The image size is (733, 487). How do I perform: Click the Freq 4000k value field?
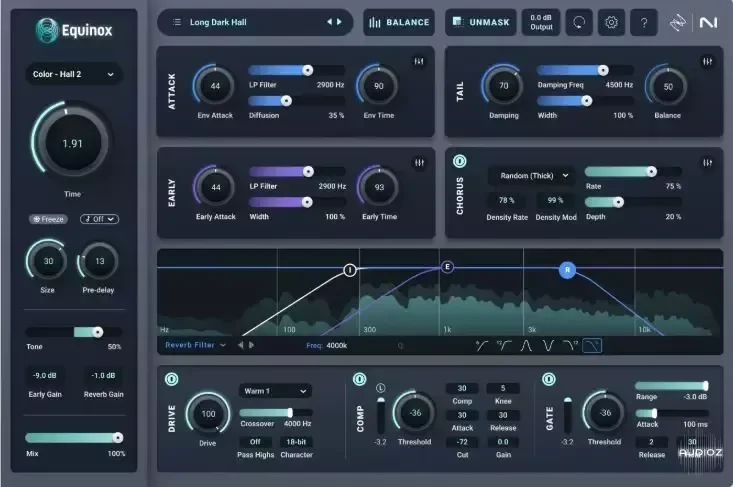click(337, 345)
